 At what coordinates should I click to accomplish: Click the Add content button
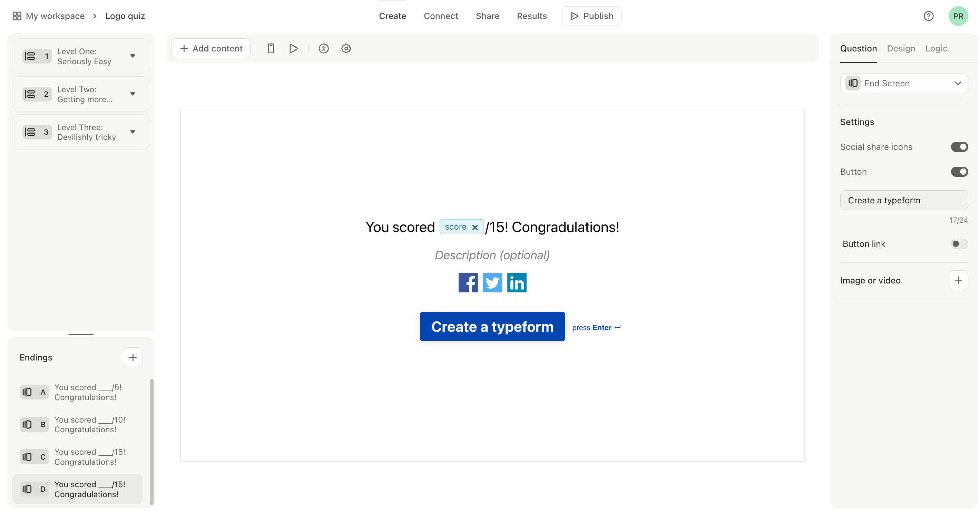point(210,48)
